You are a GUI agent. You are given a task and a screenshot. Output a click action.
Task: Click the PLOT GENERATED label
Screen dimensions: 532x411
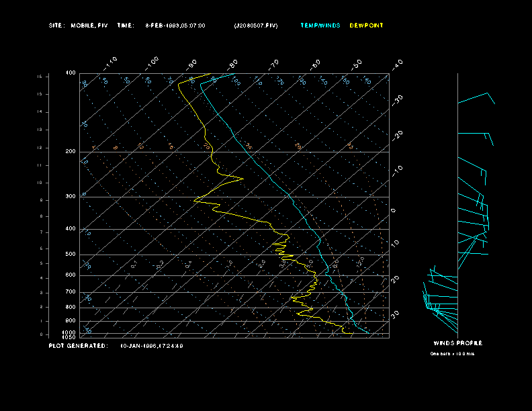78,346
